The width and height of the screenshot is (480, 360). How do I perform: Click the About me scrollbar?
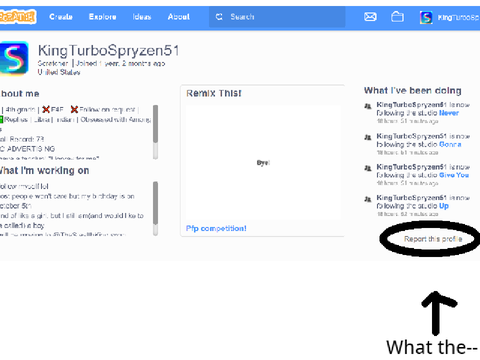(x=155, y=132)
